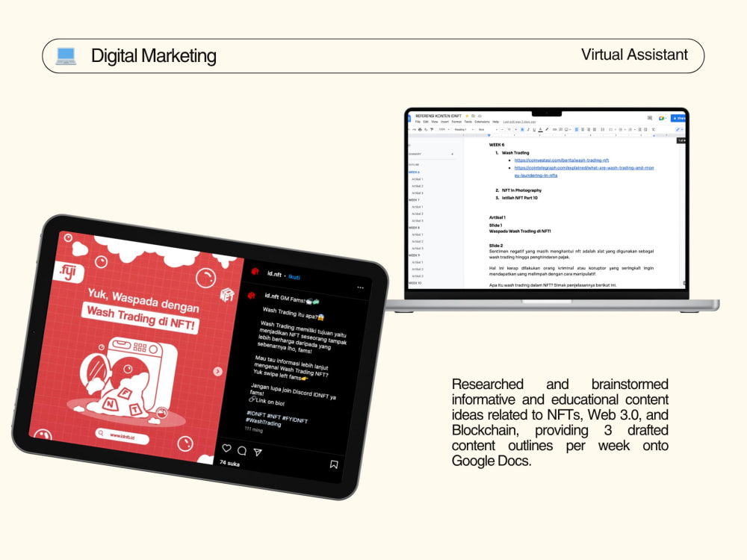Click the paint format icon
Screen dimensions: 747x560
pos(432,129)
